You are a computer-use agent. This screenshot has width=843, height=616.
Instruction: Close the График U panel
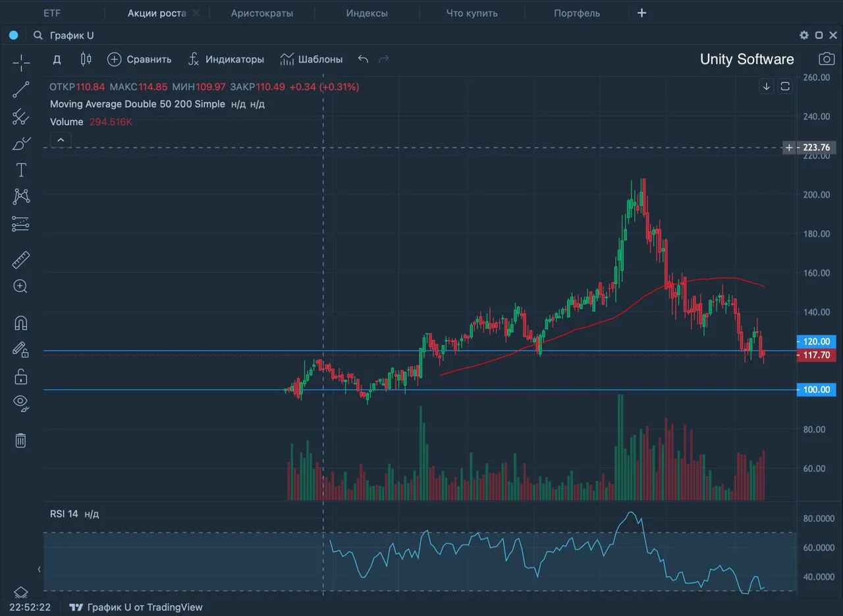[x=834, y=36]
